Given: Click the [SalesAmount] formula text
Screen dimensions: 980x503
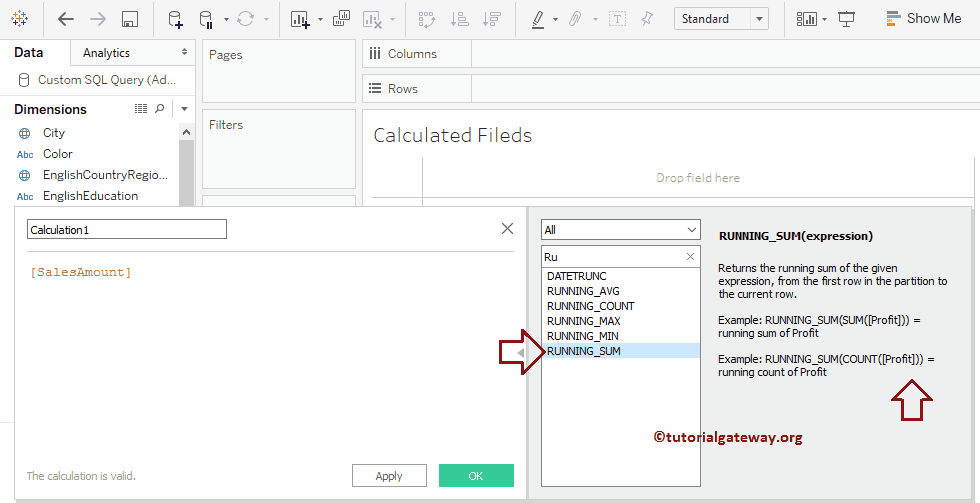Looking at the screenshot, I should [81, 272].
